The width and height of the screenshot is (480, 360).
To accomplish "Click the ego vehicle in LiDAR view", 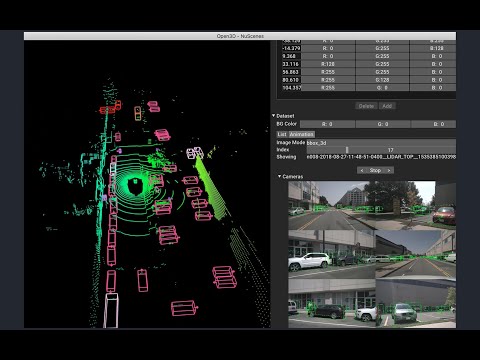I will click(135, 186).
